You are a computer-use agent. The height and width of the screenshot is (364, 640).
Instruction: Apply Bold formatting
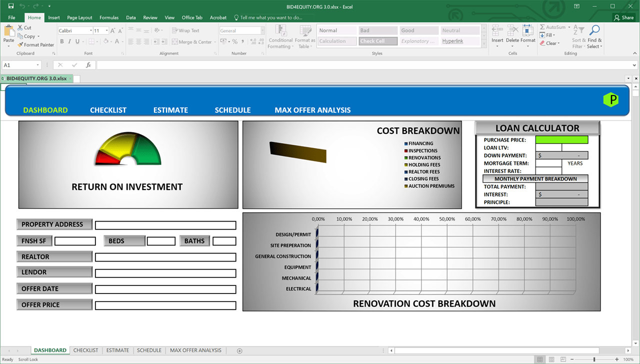[x=62, y=41]
